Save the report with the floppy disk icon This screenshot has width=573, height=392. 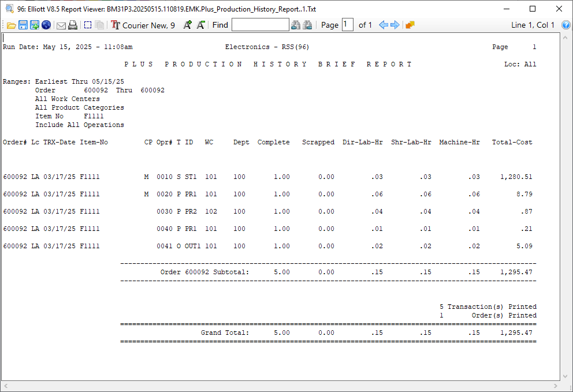click(23, 25)
